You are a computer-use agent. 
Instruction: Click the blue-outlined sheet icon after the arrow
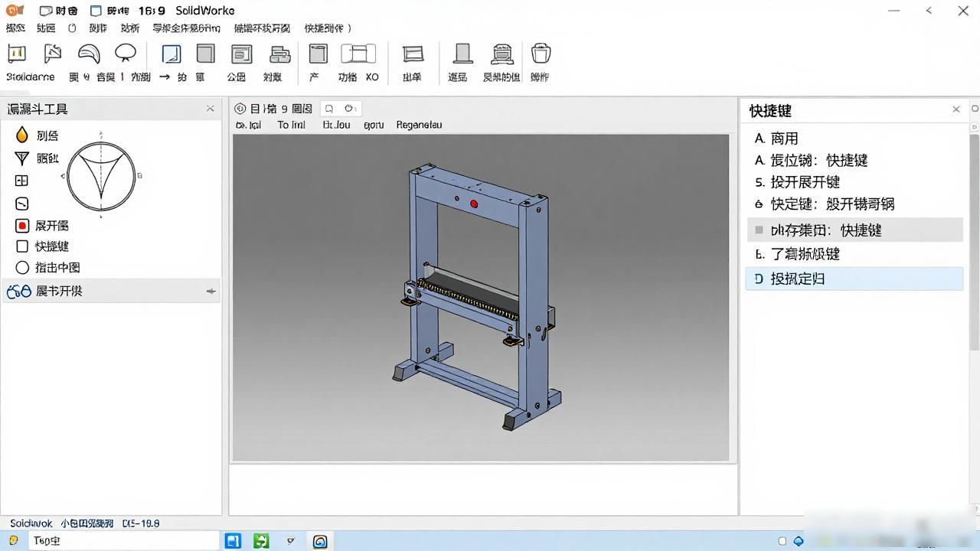tap(171, 54)
